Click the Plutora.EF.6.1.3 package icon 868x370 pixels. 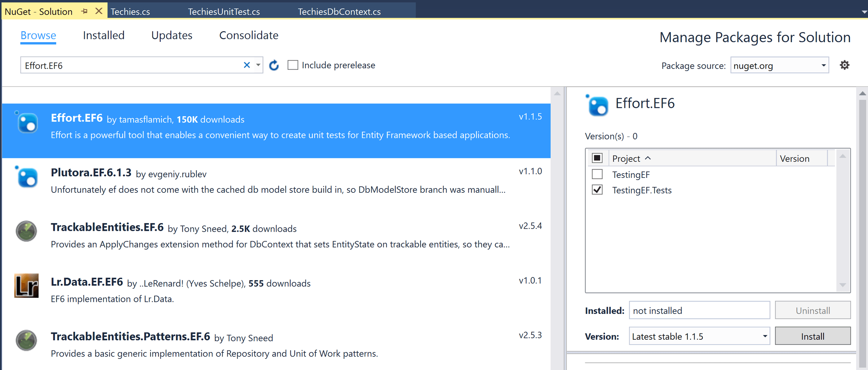(26, 177)
